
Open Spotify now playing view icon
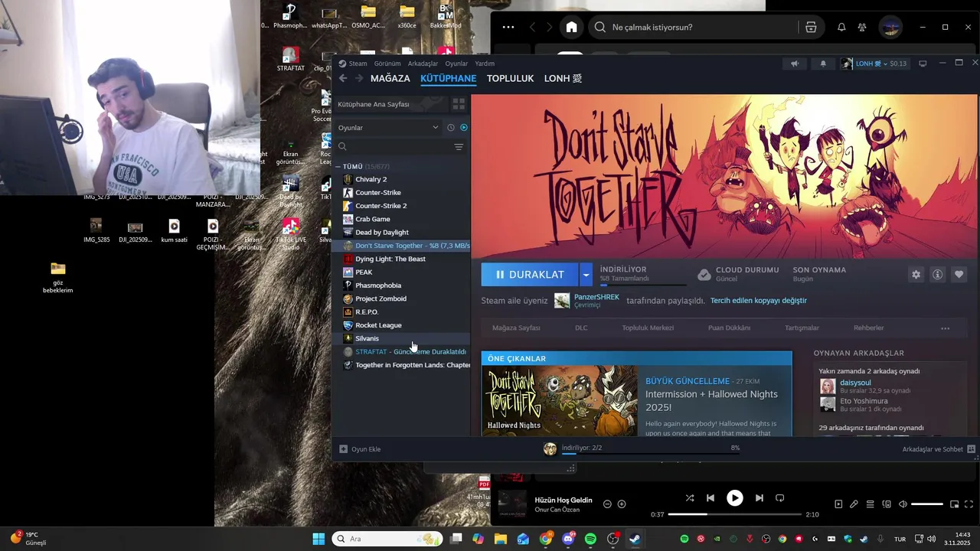click(838, 504)
